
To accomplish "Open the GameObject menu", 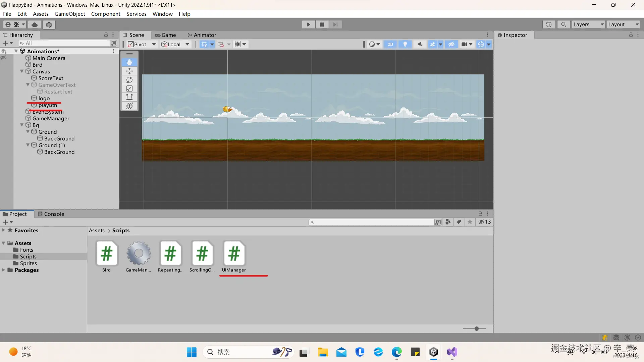I will pyautogui.click(x=70, y=14).
